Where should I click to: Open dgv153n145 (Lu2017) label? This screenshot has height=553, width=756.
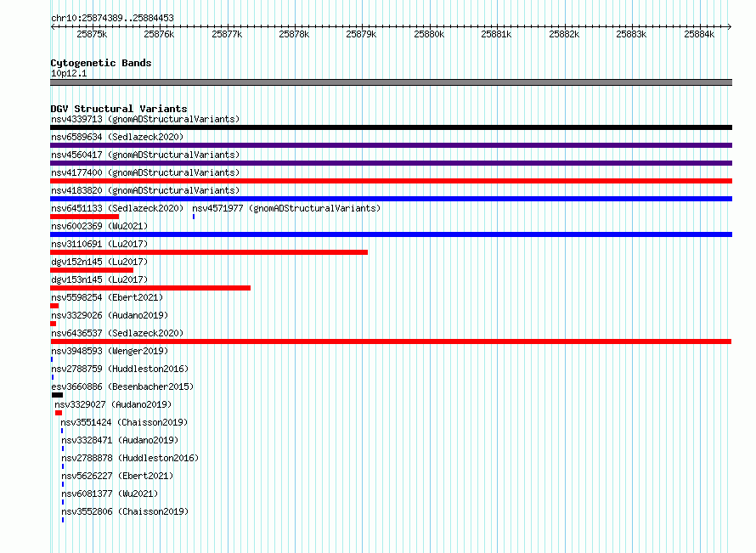coord(99,279)
